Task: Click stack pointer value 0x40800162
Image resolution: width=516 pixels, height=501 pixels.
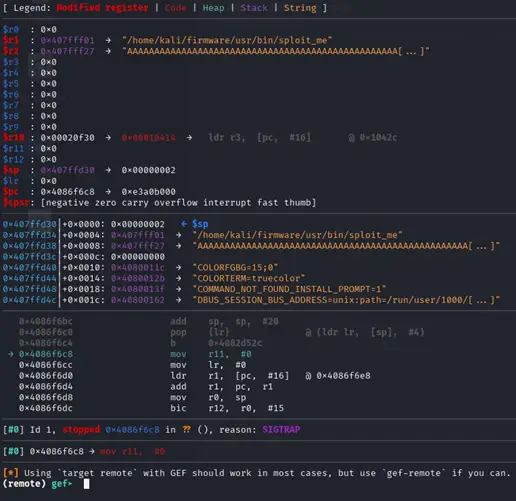Action: click(x=138, y=300)
